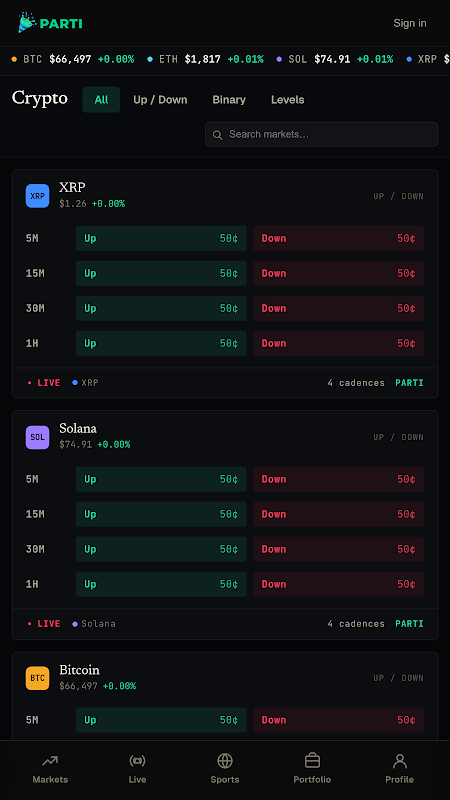Open the Sports globe icon
450x800 pixels.
(225, 761)
